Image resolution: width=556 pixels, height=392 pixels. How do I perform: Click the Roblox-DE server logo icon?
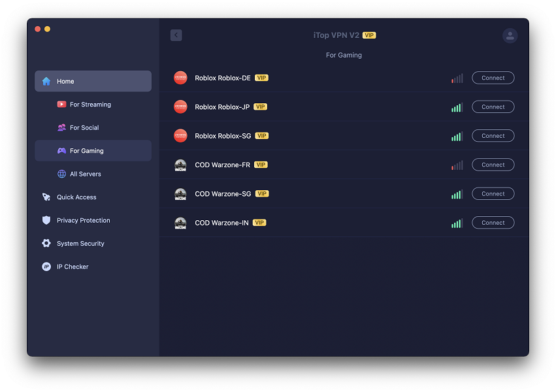coord(180,78)
